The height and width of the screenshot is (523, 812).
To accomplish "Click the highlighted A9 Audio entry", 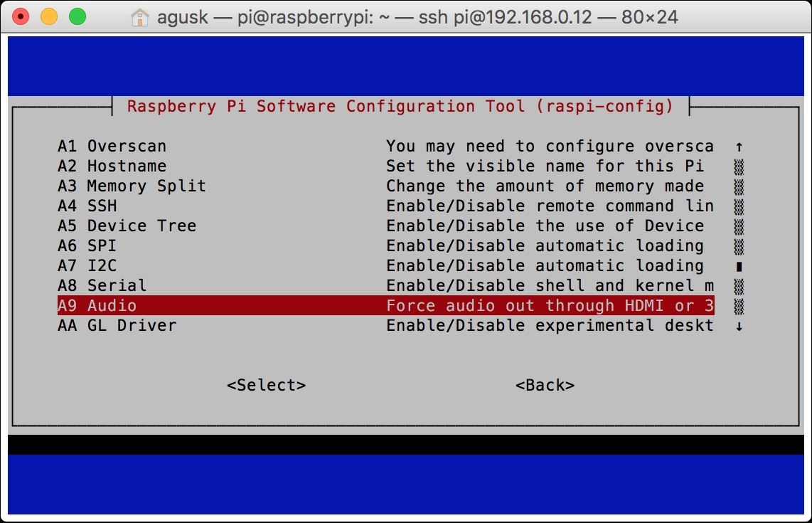I will pos(386,305).
